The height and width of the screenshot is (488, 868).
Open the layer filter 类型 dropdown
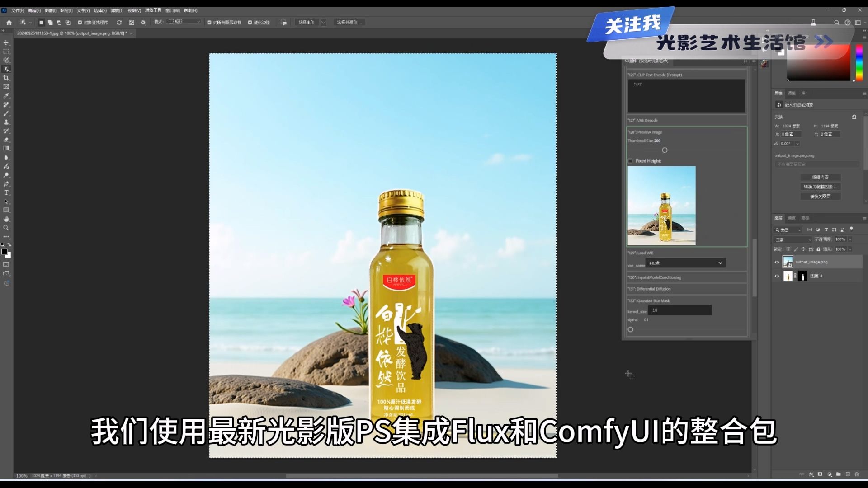(x=788, y=230)
